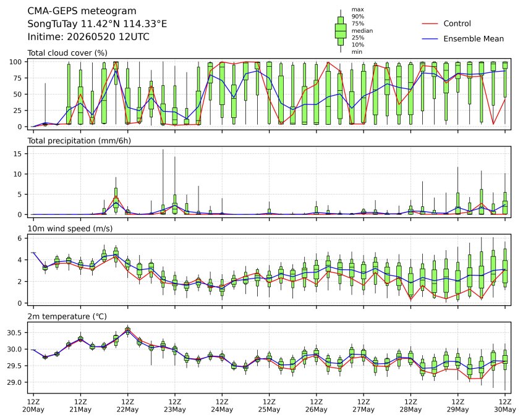Click the SongTuTay location coordinates text
The height and width of the screenshot is (420, 523).
click(97, 24)
